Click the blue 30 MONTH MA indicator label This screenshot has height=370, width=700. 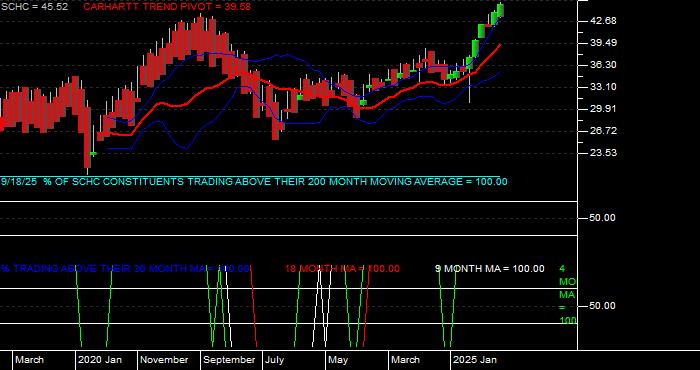pos(125,269)
